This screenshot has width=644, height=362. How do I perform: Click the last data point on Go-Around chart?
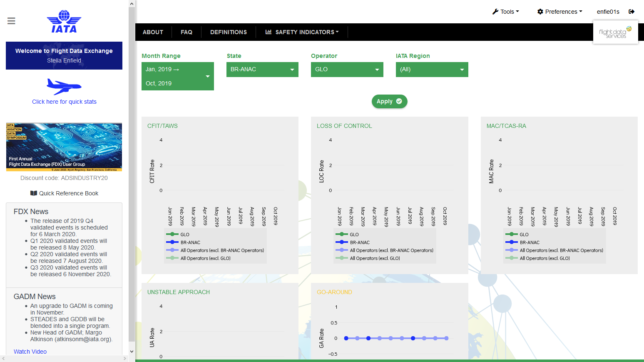(446, 338)
